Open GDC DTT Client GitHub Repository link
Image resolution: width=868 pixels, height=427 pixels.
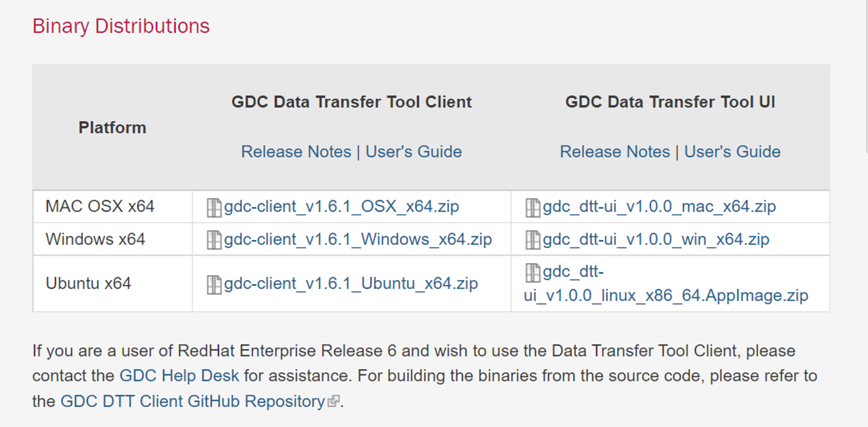(193, 401)
